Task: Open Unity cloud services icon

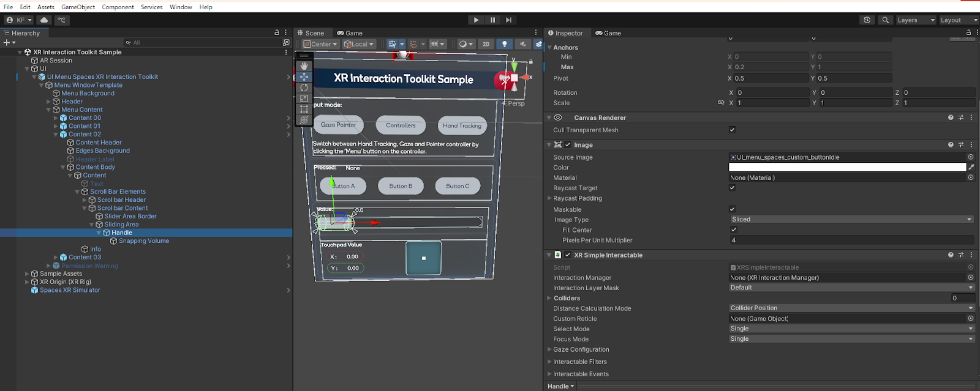Action: [44, 20]
